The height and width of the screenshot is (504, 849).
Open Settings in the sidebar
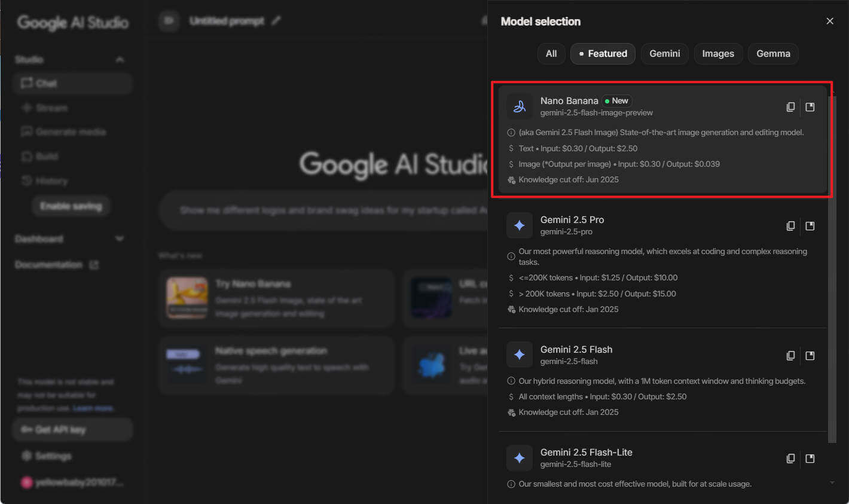(x=72, y=456)
